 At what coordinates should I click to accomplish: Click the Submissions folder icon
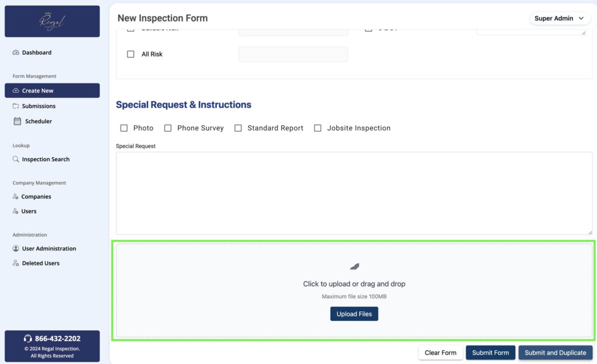click(16, 106)
